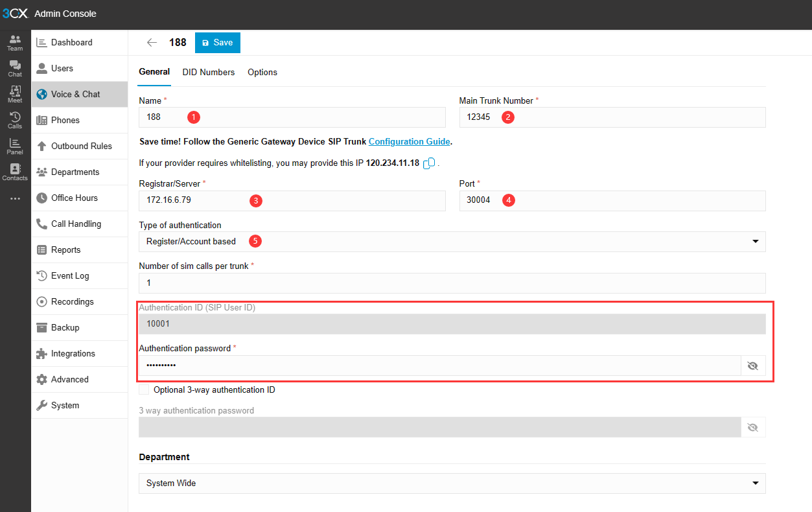
Task: Open Users in the sidebar
Action: pyautogui.click(x=80, y=69)
